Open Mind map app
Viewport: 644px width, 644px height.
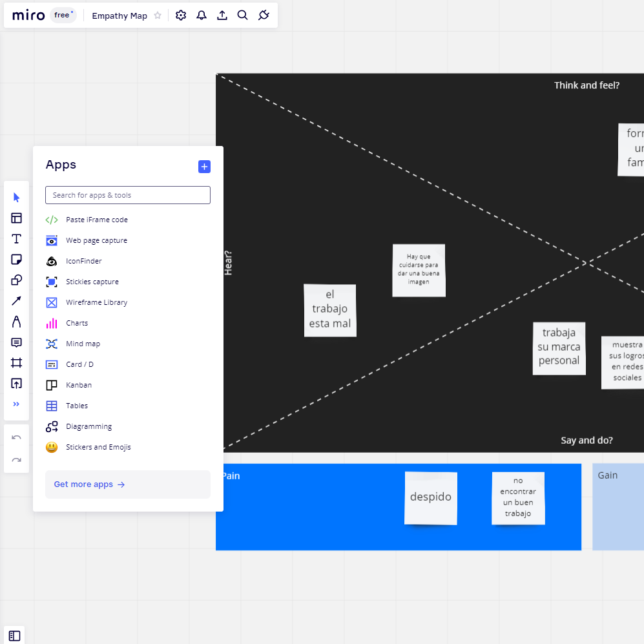tap(128, 344)
